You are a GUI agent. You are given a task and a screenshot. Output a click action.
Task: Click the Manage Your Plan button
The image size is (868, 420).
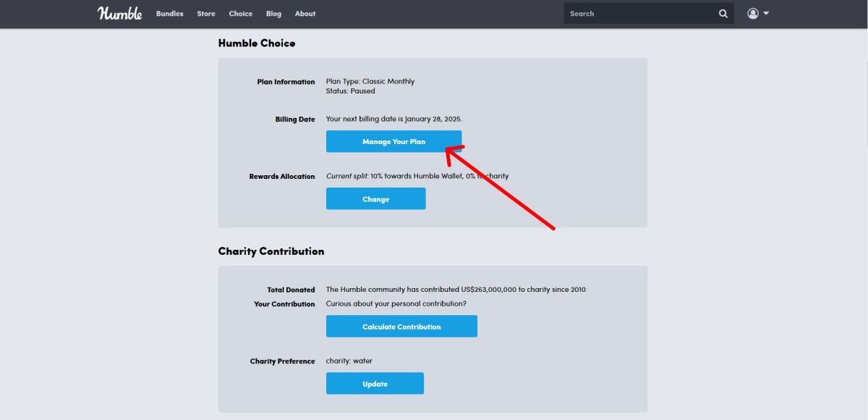[393, 141]
